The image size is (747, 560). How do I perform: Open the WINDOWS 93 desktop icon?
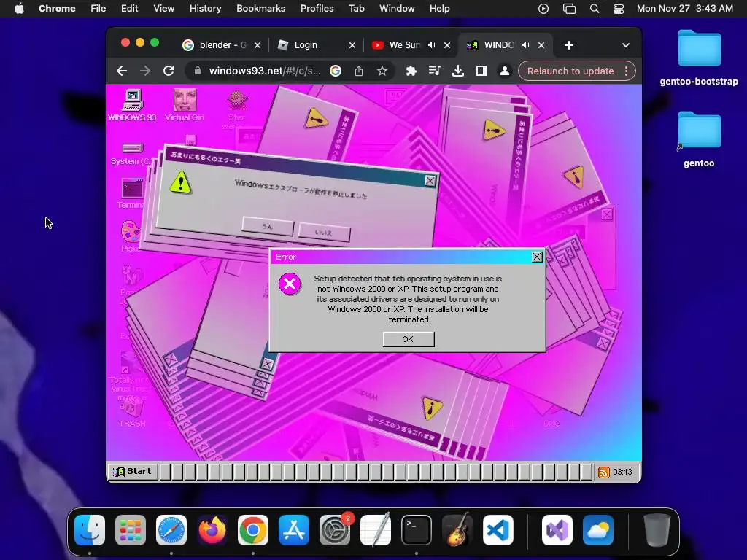tap(132, 105)
